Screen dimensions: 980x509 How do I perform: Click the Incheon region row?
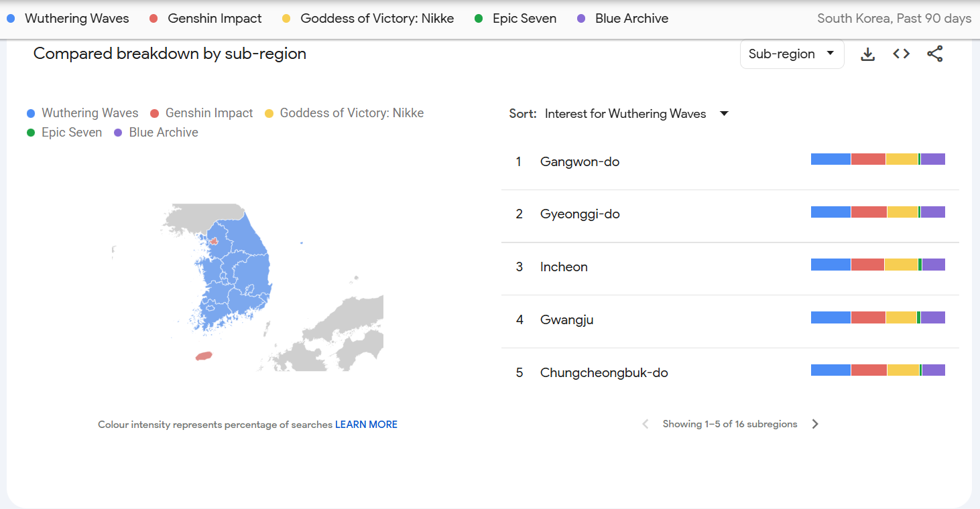pos(564,267)
